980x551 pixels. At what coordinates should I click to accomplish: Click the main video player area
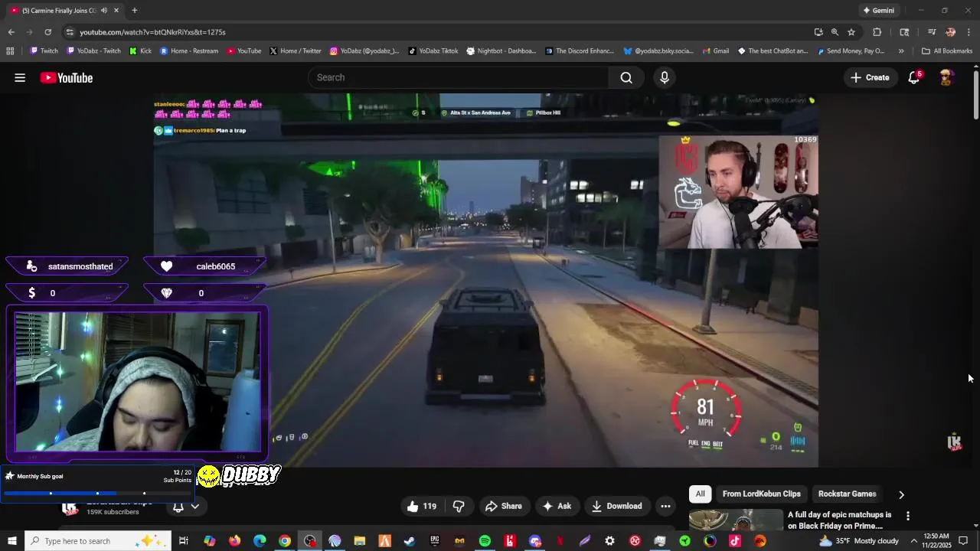click(x=485, y=280)
